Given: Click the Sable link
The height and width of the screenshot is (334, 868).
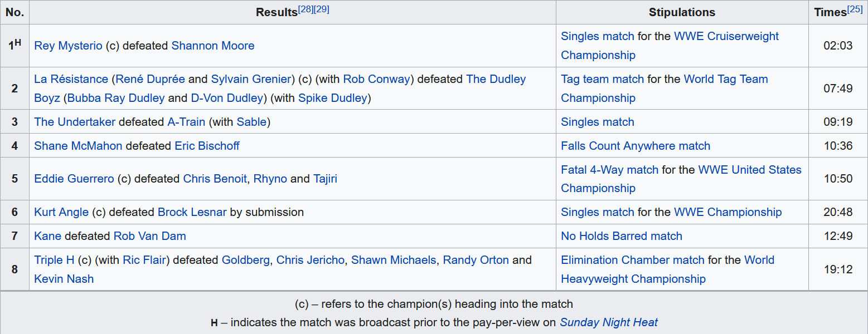Looking at the screenshot, I should (x=251, y=122).
